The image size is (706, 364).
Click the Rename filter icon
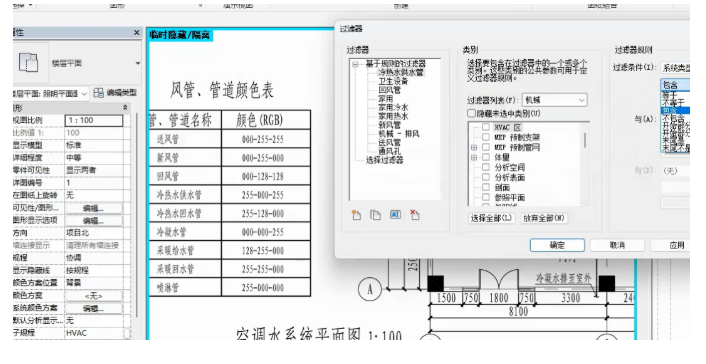pyautogui.click(x=395, y=215)
